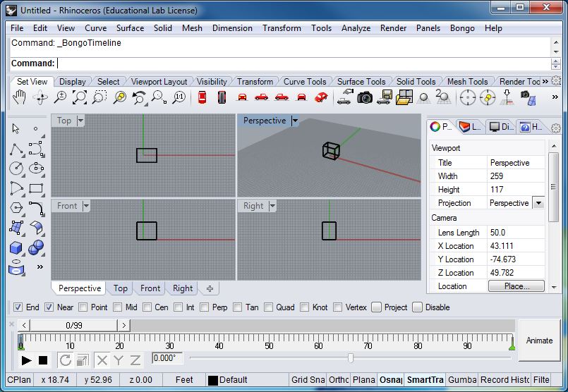This screenshot has width=568, height=392.
Task: Select the Pan hand tool
Action: [x=19, y=97]
